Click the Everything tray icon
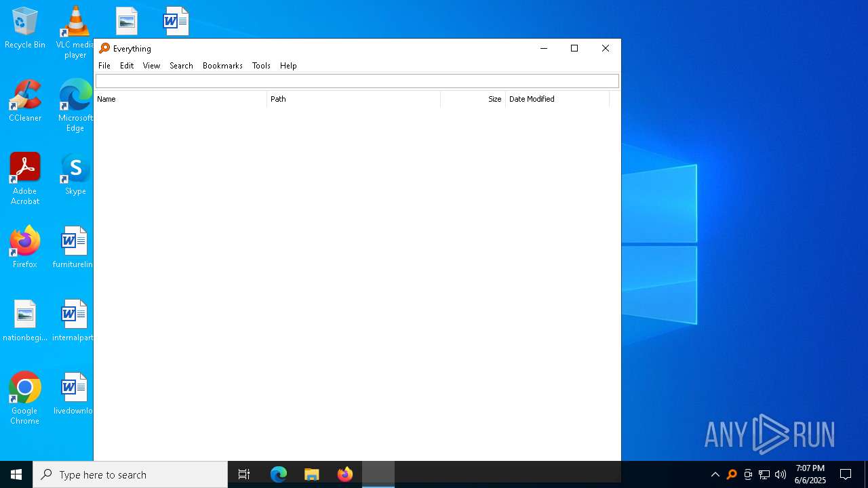The image size is (868, 488). pos(732,474)
